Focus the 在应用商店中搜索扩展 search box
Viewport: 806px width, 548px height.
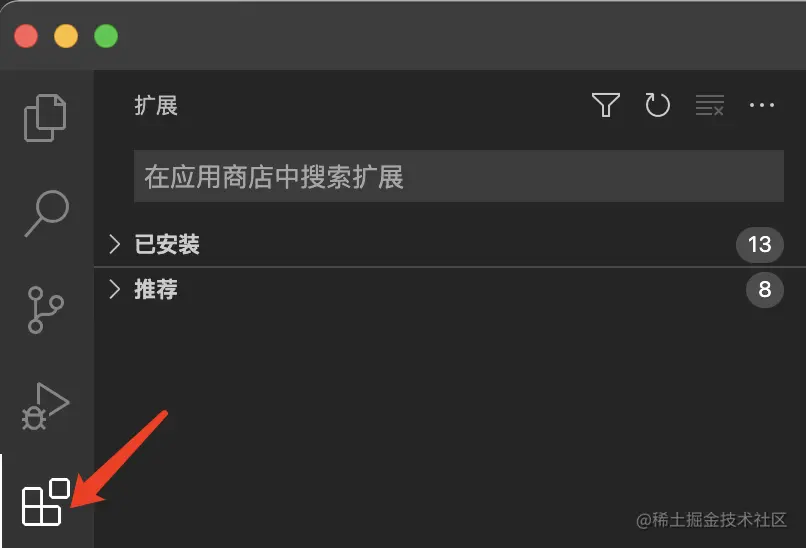tap(459, 176)
